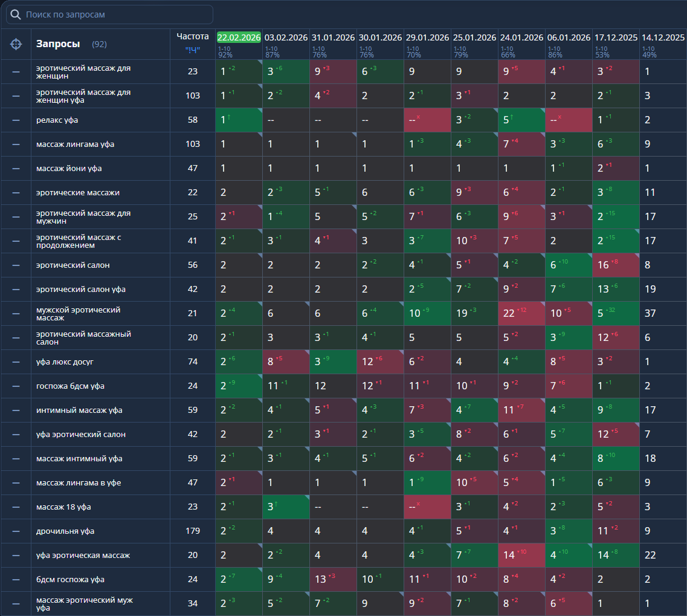Viewport: 687px width, 616px height.
Task: Click the magnifier search icon
Action: pyautogui.click(x=15, y=15)
